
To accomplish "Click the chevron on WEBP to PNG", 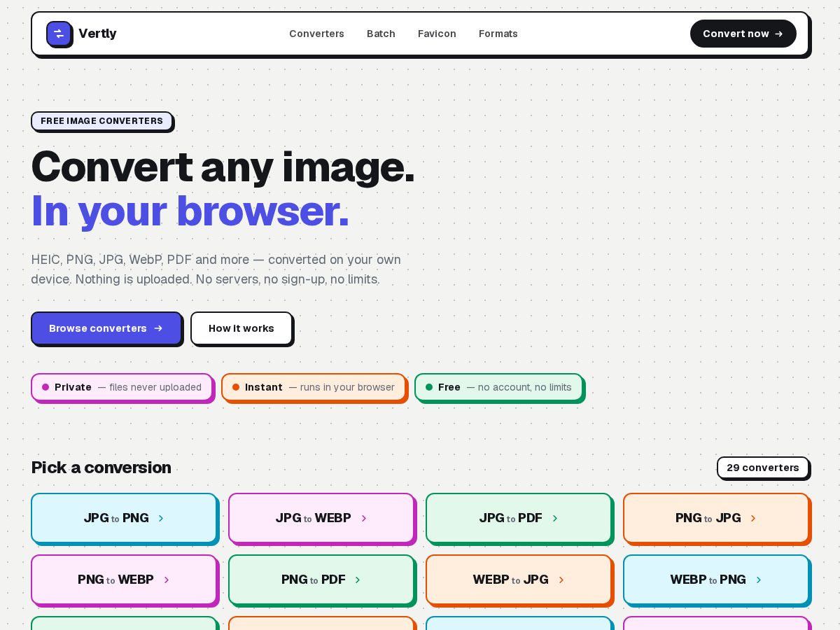I will [x=759, y=580].
